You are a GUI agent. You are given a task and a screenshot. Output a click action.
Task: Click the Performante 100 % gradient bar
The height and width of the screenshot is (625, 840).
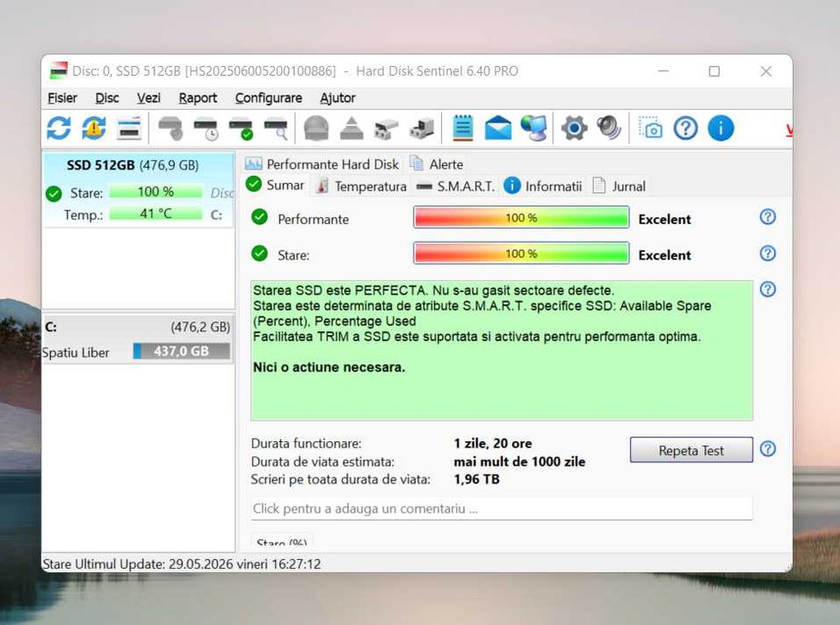[x=521, y=218]
